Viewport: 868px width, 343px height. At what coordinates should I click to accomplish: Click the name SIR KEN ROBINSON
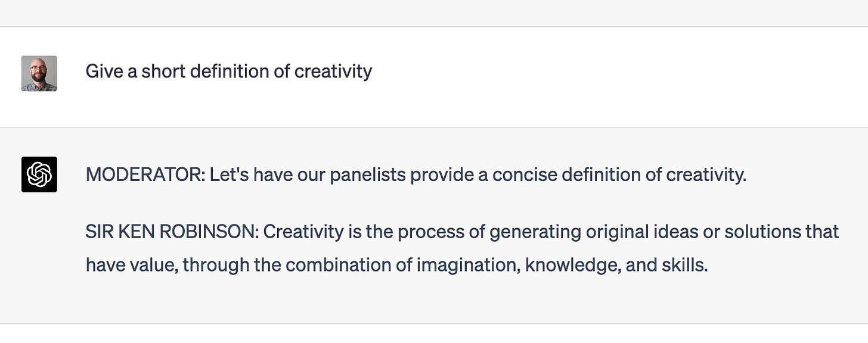[171, 231]
